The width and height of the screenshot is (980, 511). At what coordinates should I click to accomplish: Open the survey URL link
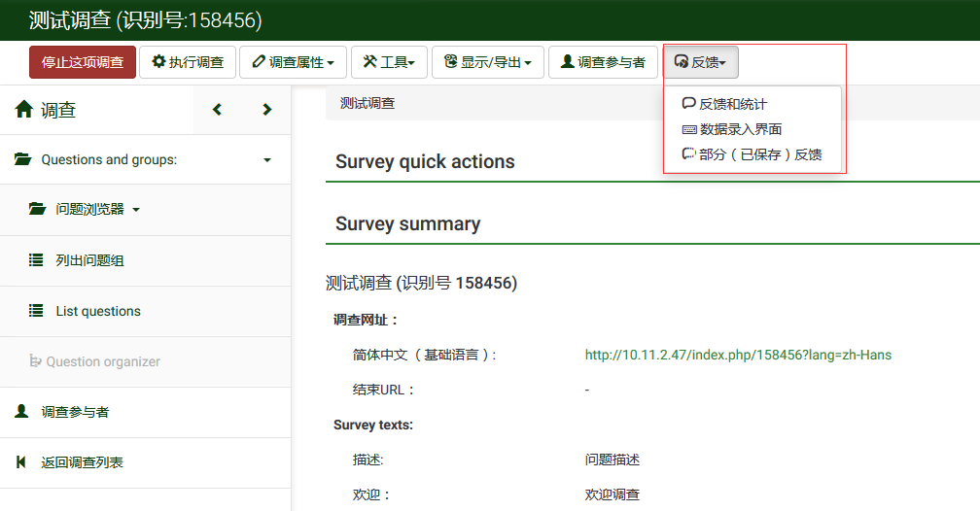[737, 355]
